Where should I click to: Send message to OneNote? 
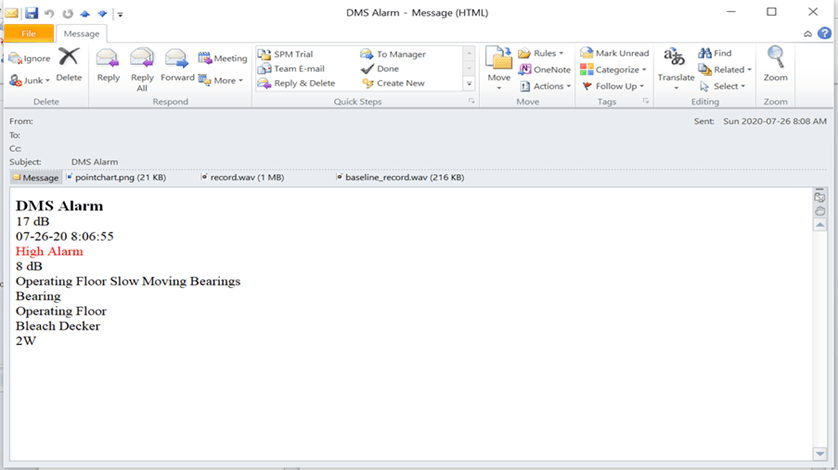pos(544,69)
